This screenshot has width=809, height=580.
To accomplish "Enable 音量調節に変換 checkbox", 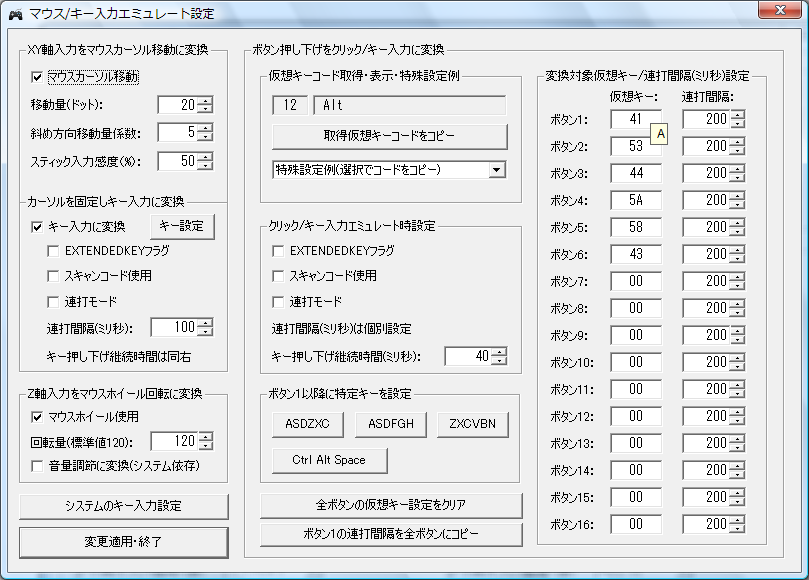I will 38,465.
